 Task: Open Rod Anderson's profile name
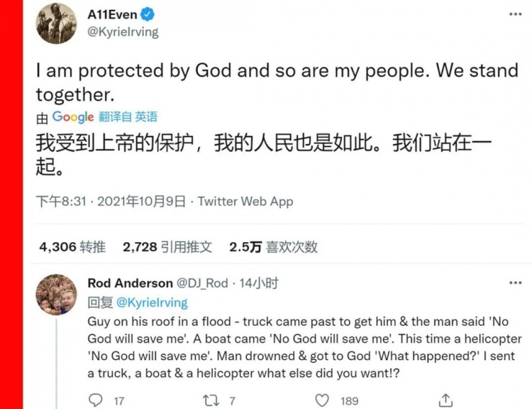click(130, 283)
